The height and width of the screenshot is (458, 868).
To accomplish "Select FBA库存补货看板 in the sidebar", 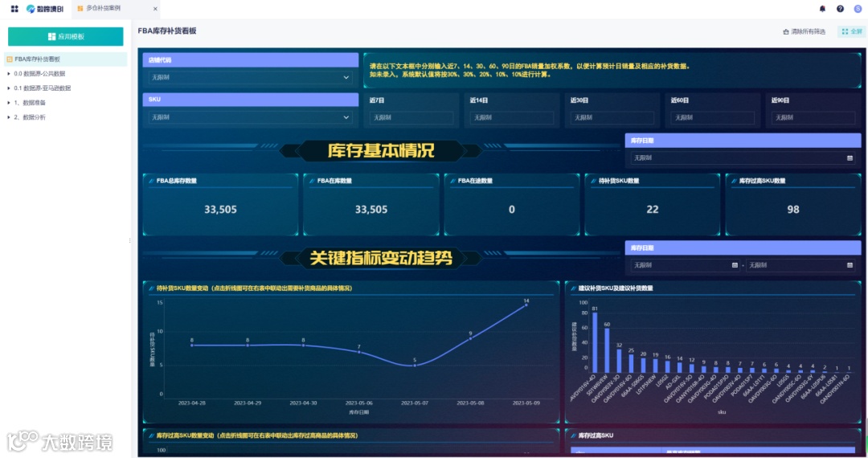I will click(x=65, y=59).
